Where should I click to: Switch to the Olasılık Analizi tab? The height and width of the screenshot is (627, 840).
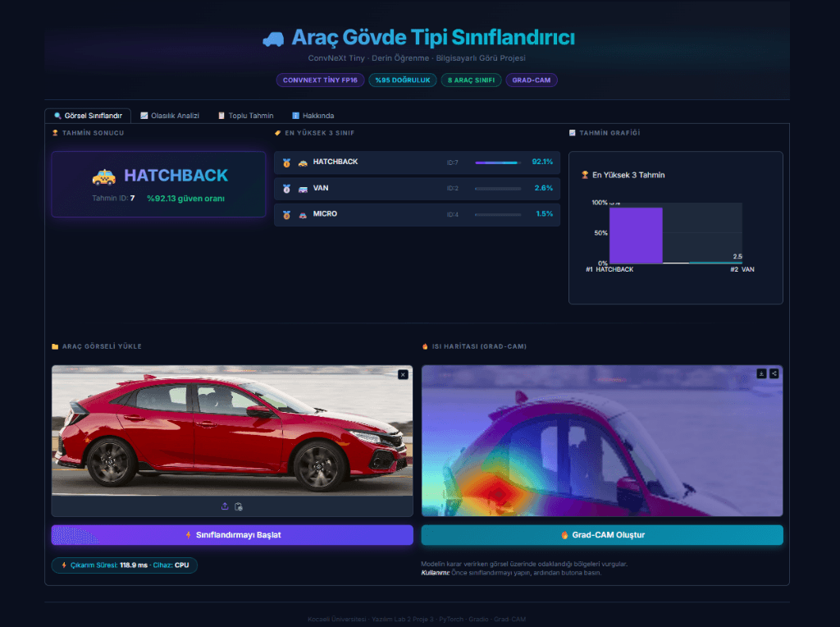coord(169,116)
